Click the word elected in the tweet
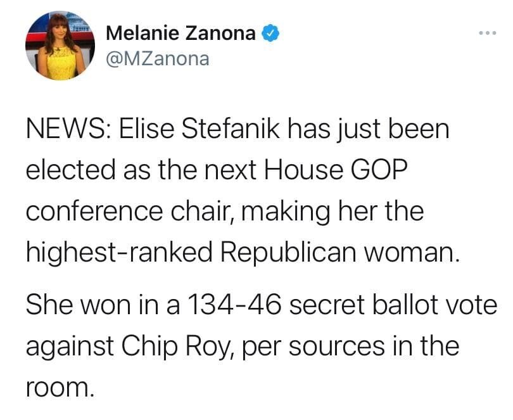 [63, 170]
